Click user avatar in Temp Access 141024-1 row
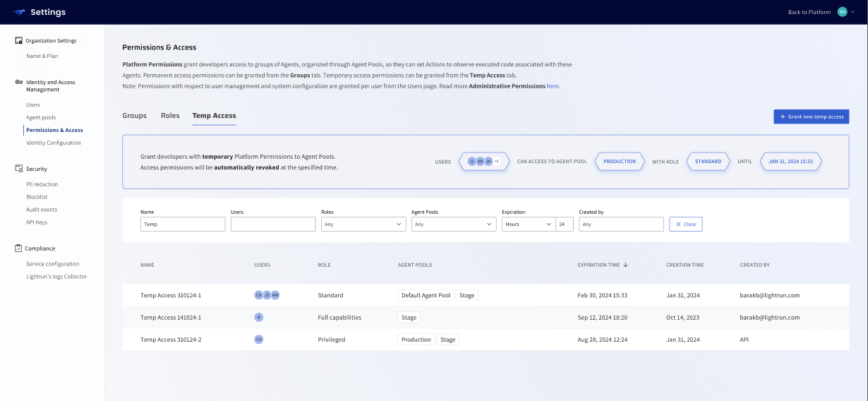Viewport: 868px width, 401px height. [x=258, y=318]
